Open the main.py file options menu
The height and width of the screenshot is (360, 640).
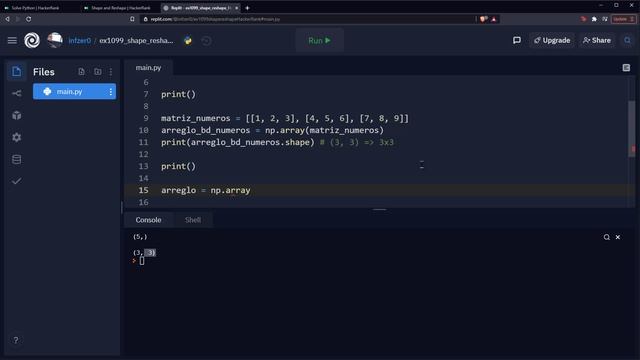tap(111, 91)
